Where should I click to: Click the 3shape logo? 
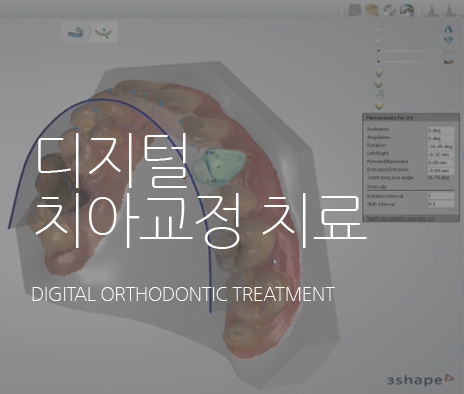pyautogui.click(x=420, y=380)
